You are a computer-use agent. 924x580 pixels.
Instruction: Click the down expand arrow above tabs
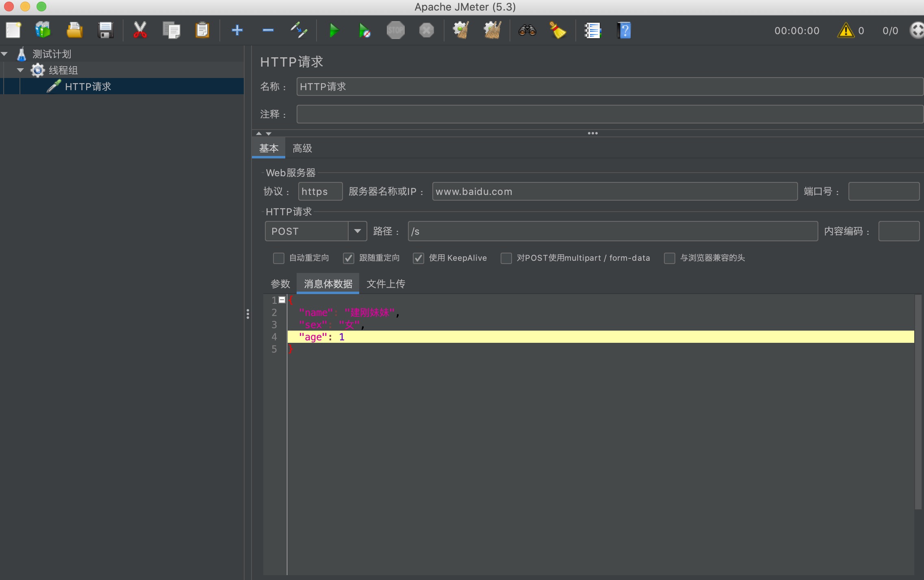(269, 133)
